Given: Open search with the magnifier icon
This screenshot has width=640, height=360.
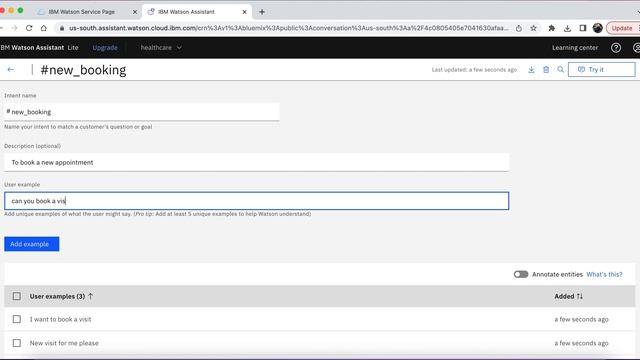Looking at the screenshot, I should pyautogui.click(x=560, y=70).
